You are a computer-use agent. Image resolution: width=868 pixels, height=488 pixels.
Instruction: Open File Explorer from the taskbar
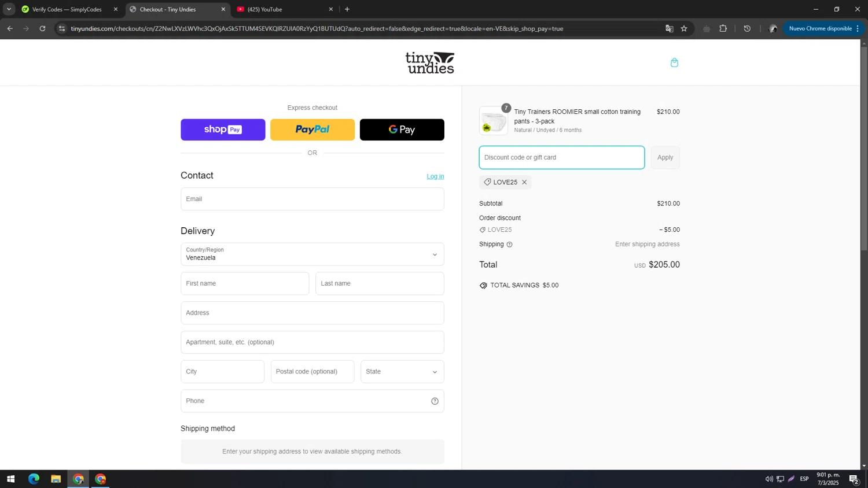[x=56, y=479]
